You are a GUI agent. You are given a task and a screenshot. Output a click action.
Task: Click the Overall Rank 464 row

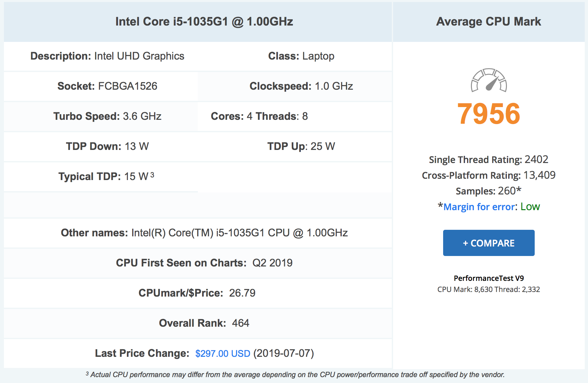point(198,323)
